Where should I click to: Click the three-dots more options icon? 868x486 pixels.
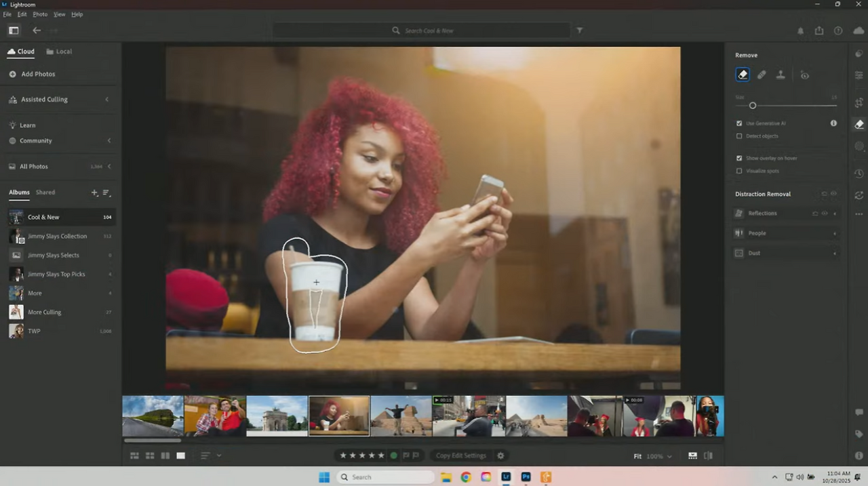pos(859,214)
